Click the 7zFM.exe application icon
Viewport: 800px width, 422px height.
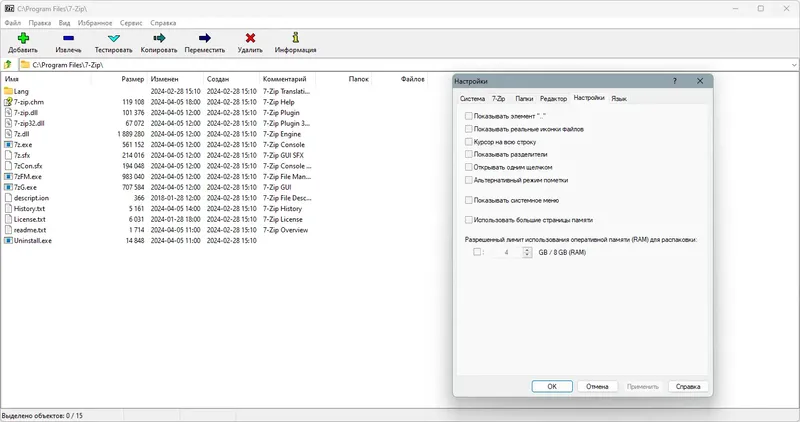(8, 177)
